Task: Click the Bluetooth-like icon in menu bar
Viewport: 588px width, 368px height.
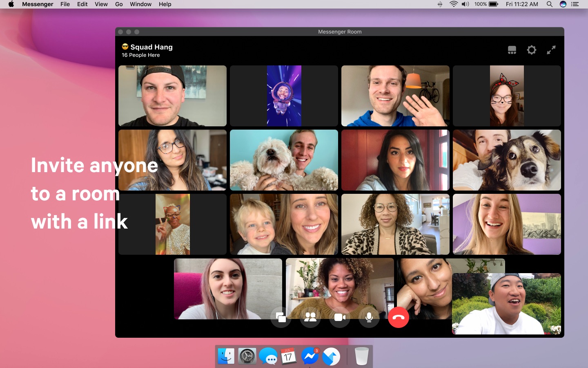Action: (440, 4)
